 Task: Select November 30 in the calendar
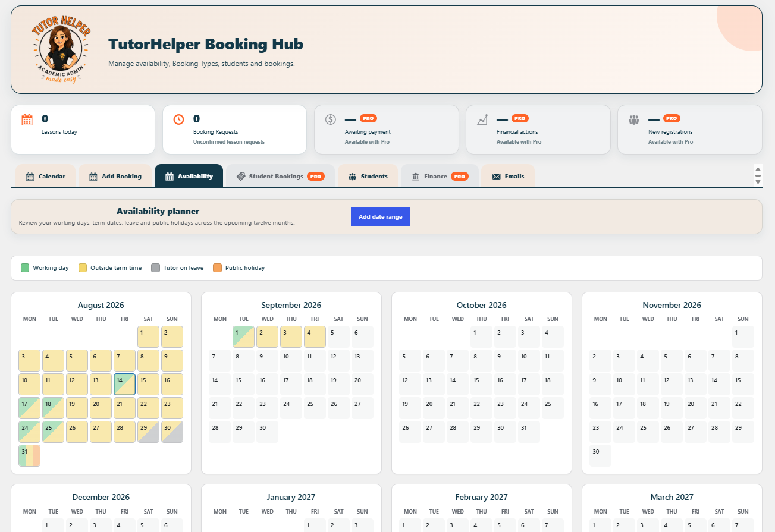pyautogui.click(x=600, y=456)
